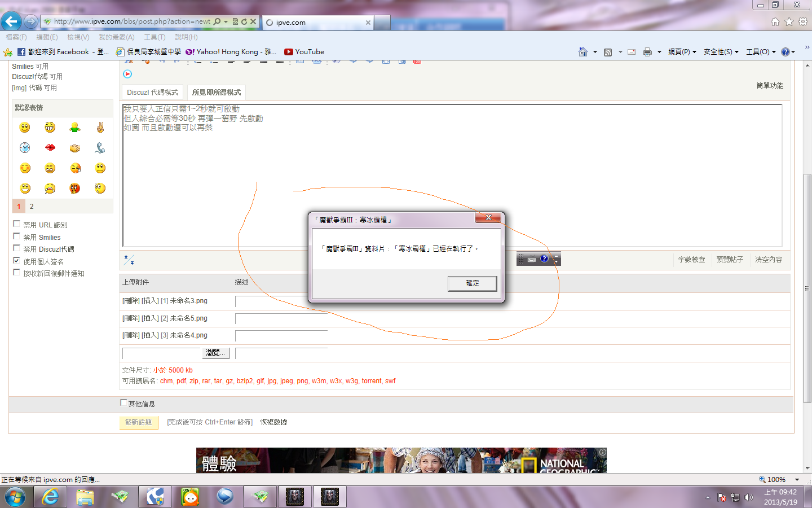Check the 其他信息 checkbox
This screenshot has height=508, width=812.
click(x=123, y=403)
